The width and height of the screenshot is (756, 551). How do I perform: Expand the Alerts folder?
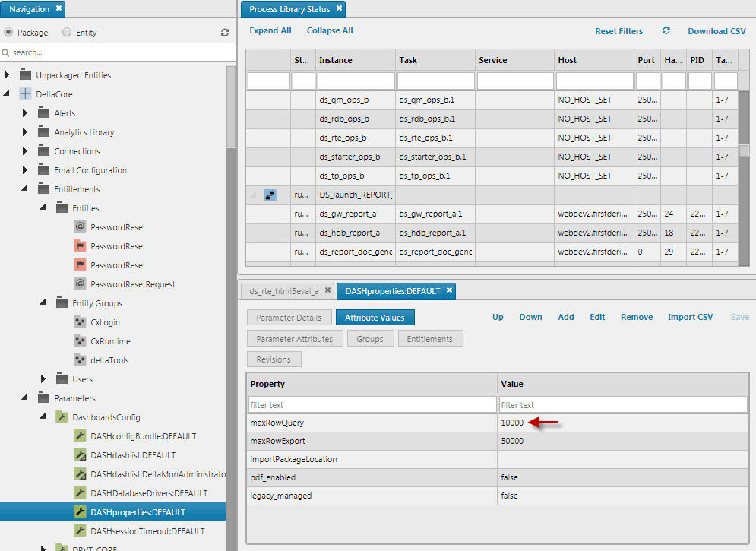pyautogui.click(x=25, y=112)
